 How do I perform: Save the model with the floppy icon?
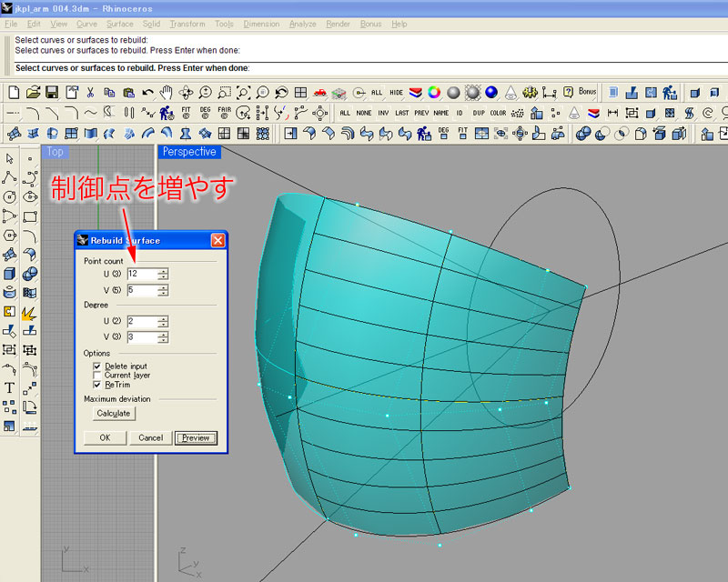point(52,93)
